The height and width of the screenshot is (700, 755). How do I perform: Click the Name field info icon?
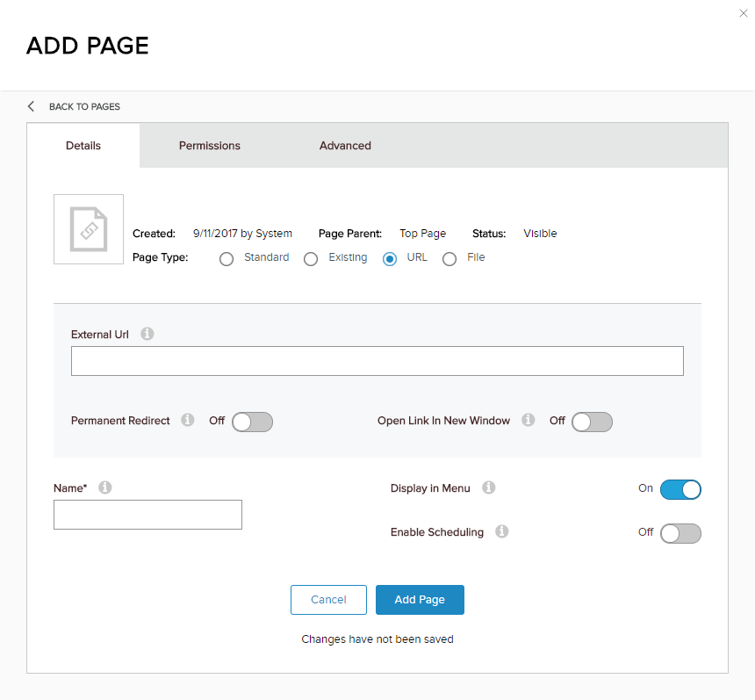105,487
